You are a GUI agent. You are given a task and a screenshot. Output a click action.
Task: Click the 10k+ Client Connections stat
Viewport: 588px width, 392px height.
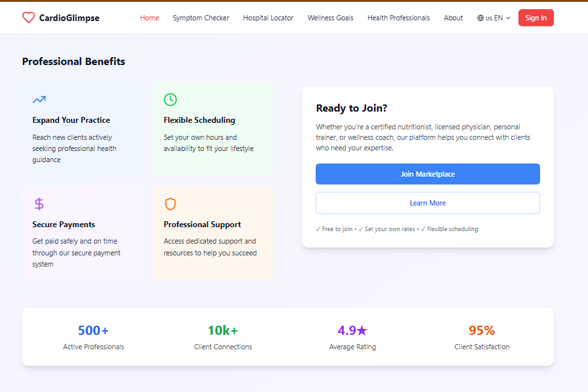(223, 338)
